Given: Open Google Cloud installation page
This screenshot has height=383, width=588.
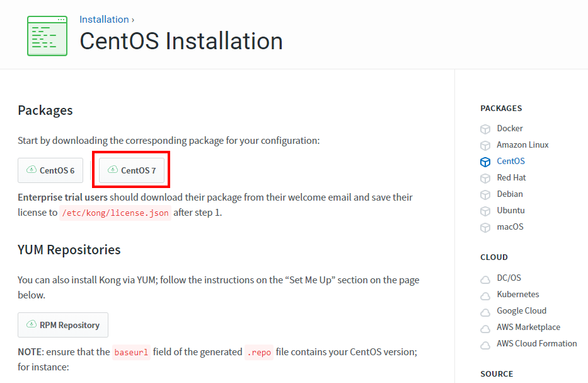Looking at the screenshot, I should point(522,311).
